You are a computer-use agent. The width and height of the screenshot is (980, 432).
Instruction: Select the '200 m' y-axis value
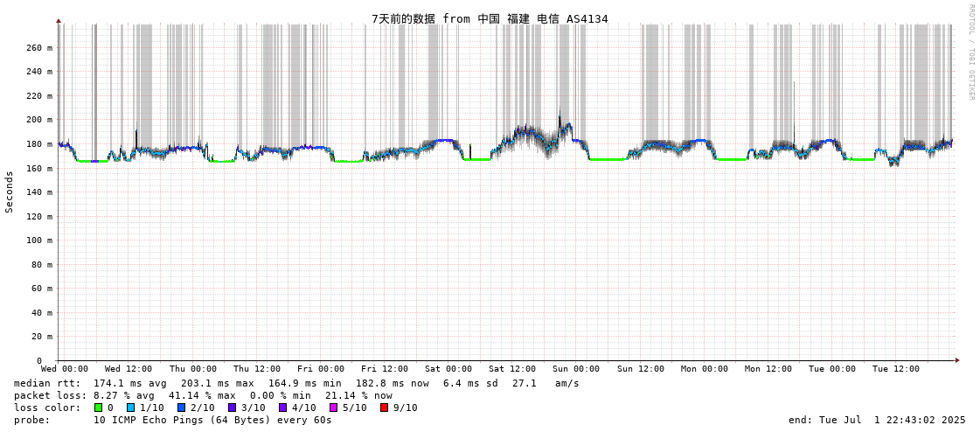point(39,120)
